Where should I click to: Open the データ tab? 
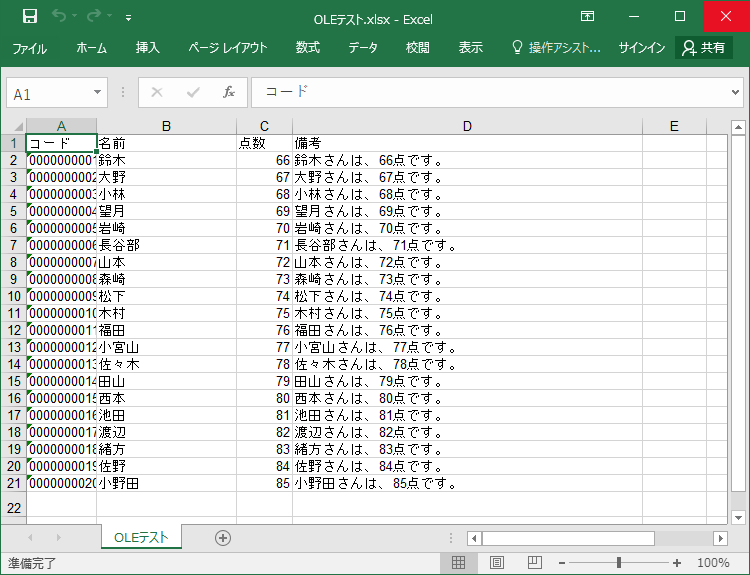tap(363, 48)
